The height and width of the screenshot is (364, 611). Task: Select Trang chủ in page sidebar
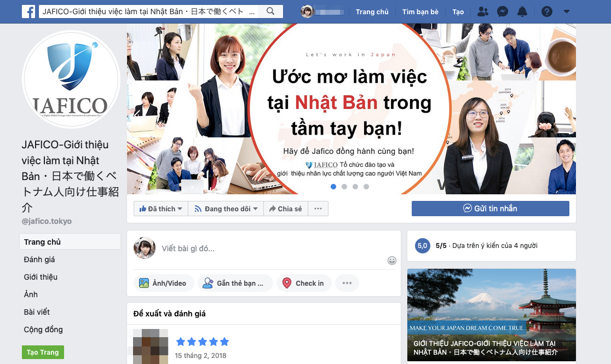(x=70, y=241)
